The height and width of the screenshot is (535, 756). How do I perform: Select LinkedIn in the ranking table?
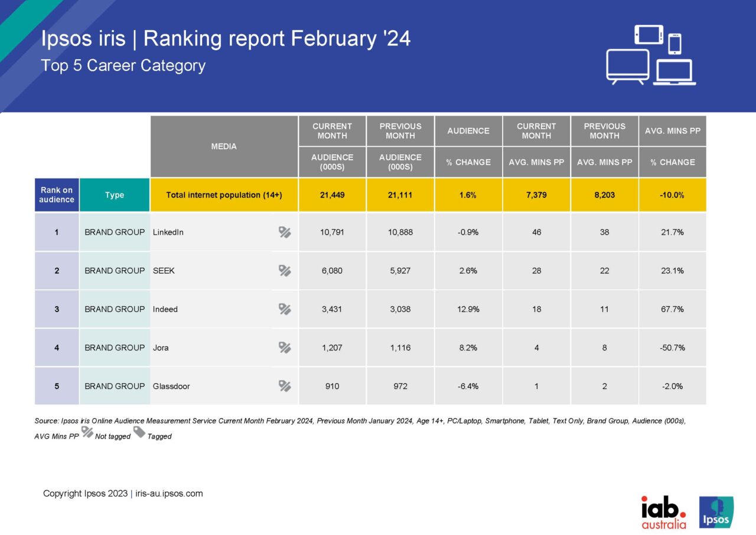click(168, 232)
